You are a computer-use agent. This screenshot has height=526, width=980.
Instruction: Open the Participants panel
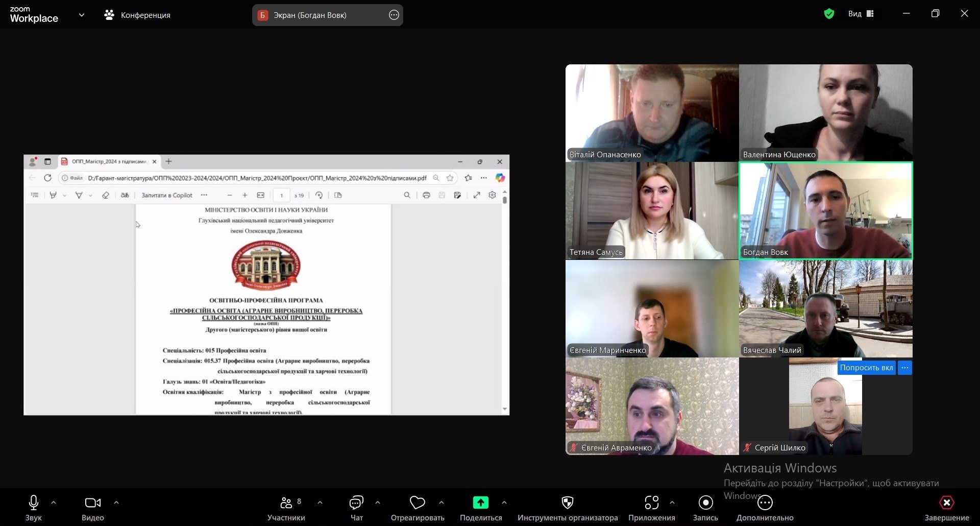tap(286, 504)
